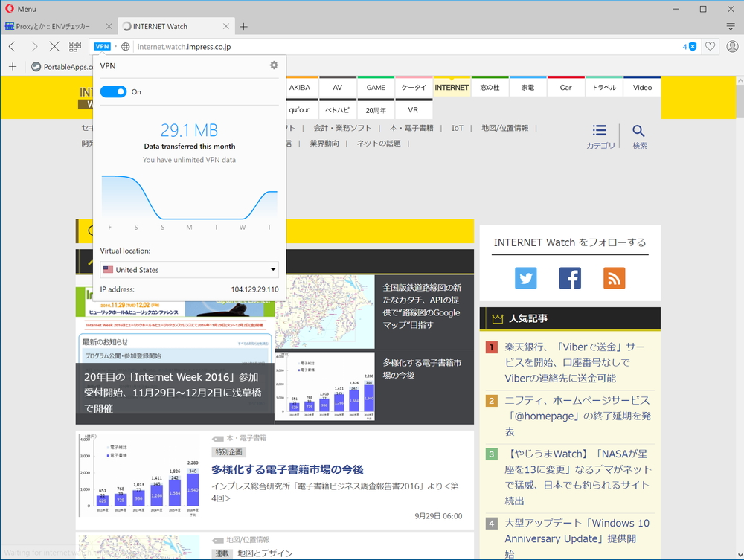Open the user account icon
744x560 pixels.
pyautogui.click(x=732, y=46)
